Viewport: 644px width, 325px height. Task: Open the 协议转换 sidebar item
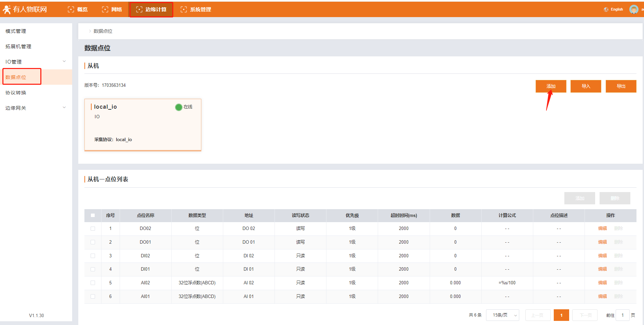(16, 93)
